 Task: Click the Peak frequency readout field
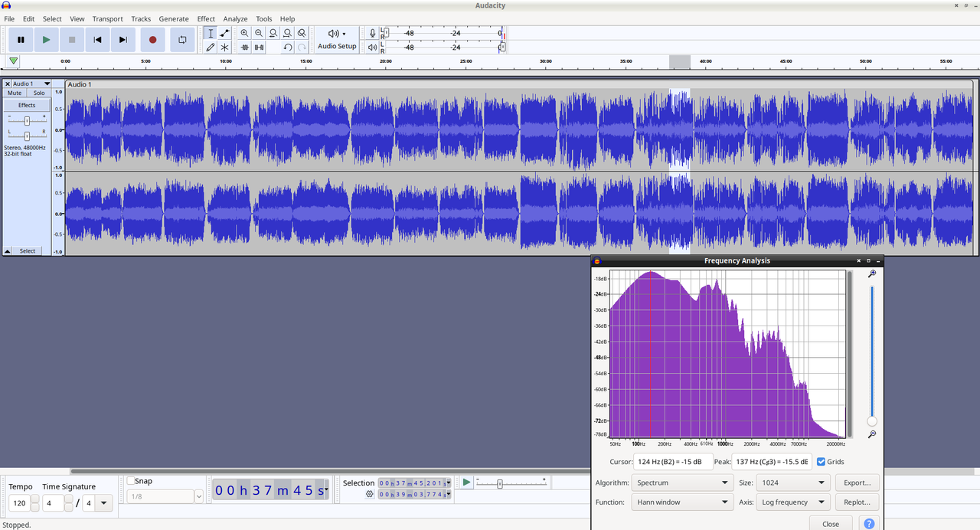click(x=772, y=462)
